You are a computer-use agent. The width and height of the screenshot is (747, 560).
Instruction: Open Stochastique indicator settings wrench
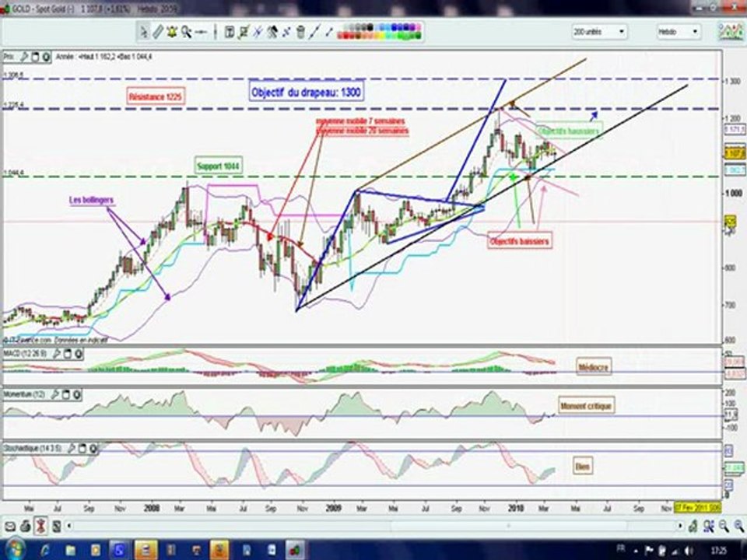[72, 449]
